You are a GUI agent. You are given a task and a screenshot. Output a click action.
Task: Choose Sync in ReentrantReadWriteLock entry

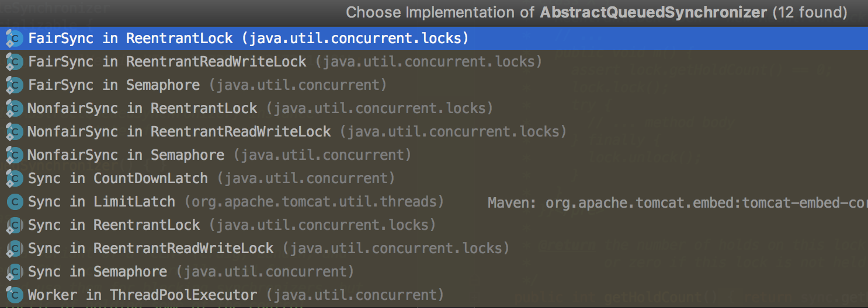[434, 249]
